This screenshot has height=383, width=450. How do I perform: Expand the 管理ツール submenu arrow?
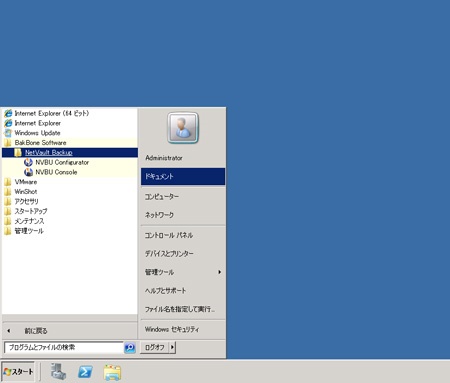[x=219, y=272]
